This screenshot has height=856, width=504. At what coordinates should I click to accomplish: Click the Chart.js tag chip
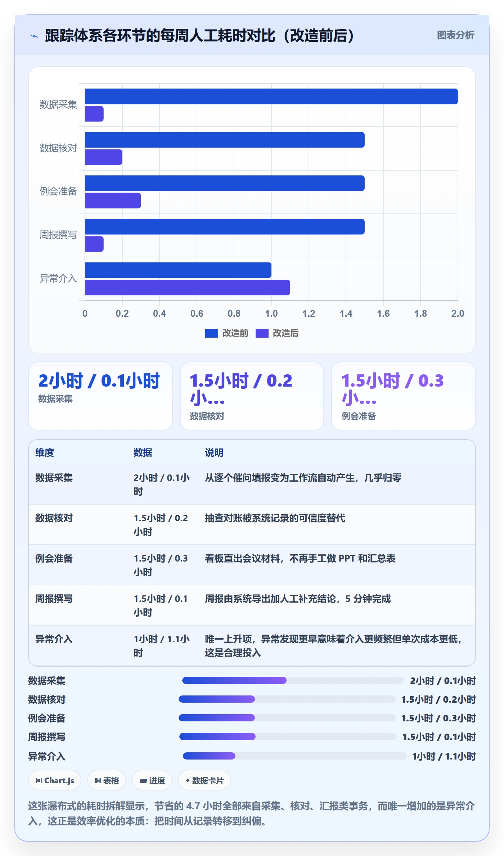(x=55, y=780)
